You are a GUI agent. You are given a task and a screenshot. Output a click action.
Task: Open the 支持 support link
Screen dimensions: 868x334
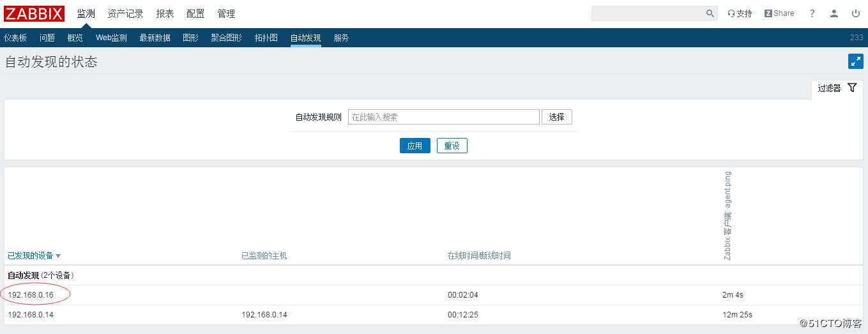click(x=740, y=13)
